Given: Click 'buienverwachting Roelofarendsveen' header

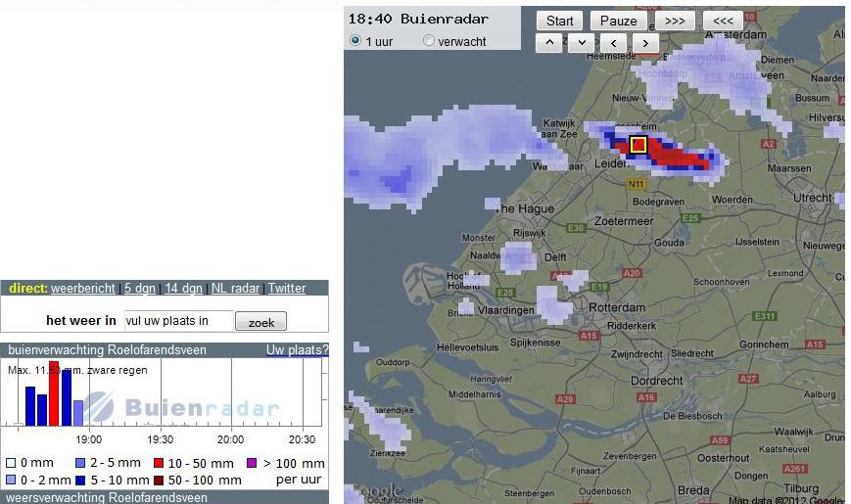Looking at the screenshot, I should point(107,350).
